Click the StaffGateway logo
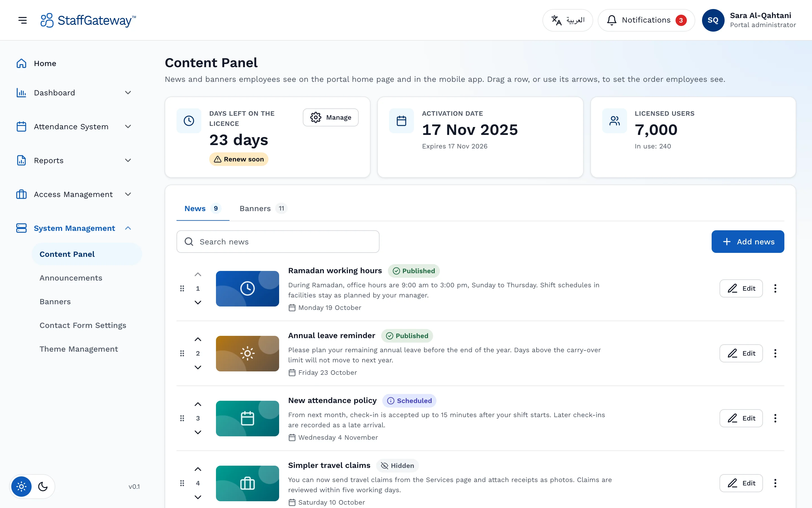The image size is (812, 508). click(x=88, y=20)
